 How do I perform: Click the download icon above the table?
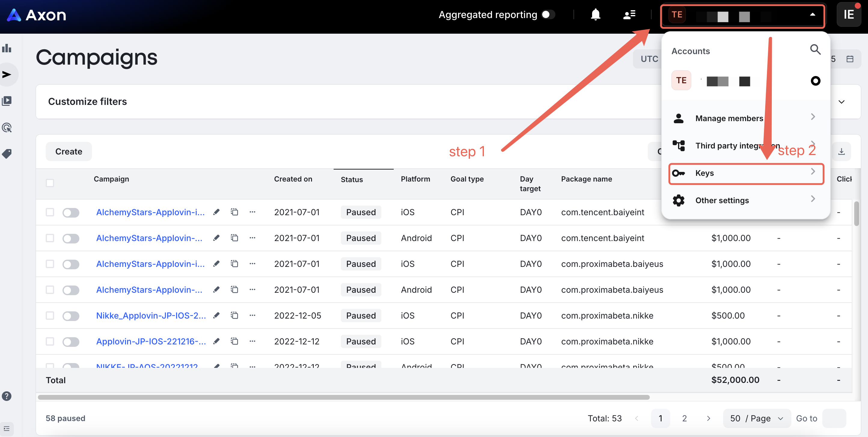pyautogui.click(x=841, y=151)
